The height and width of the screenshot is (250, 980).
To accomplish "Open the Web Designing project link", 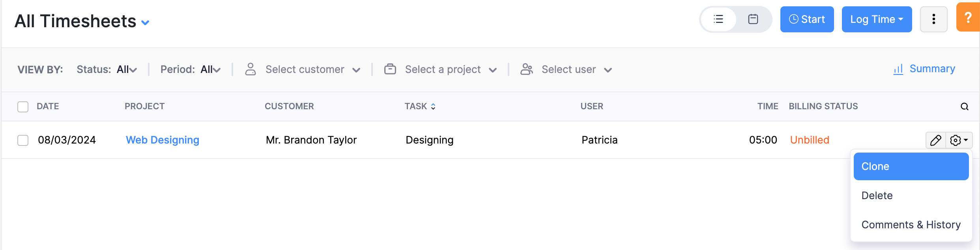I will click(x=162, y=140).
